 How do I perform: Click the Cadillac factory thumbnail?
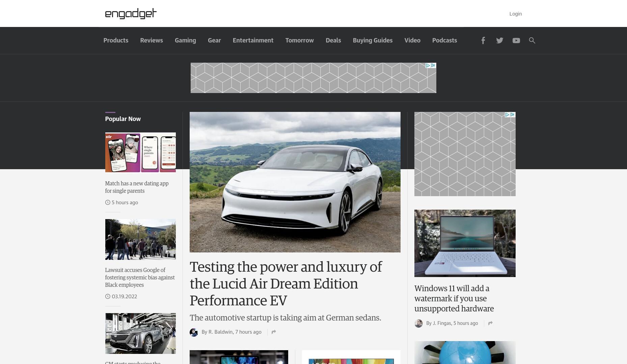[140, 333]
